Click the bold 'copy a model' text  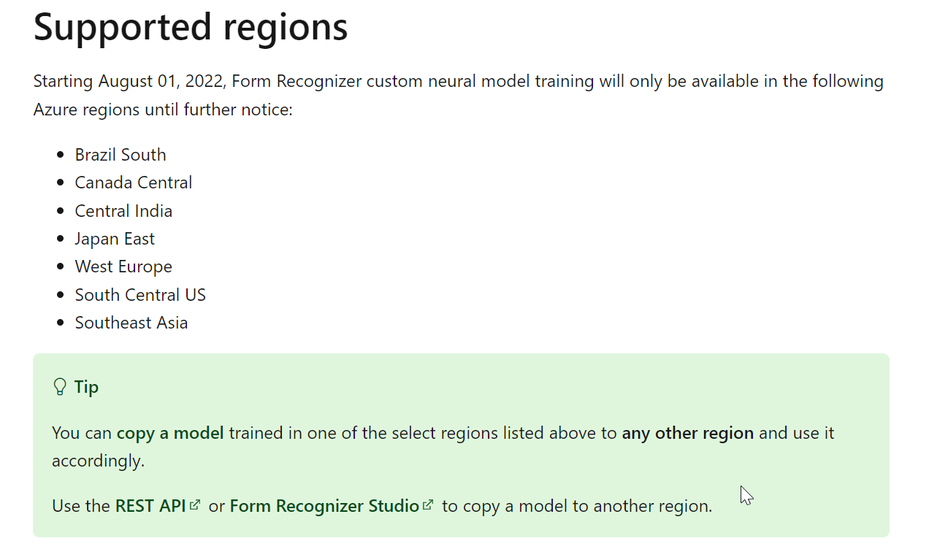tap(170, 433)
